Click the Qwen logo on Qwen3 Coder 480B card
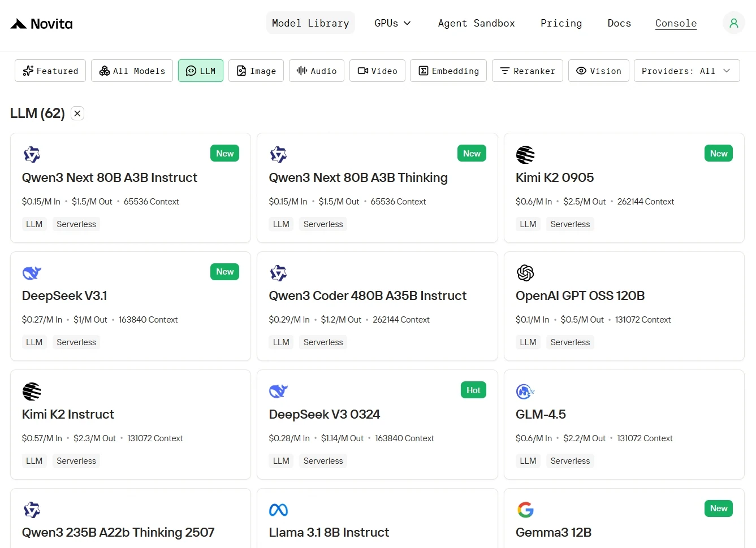The width and height of the screenshot is (756, 548). coord(278,273)
